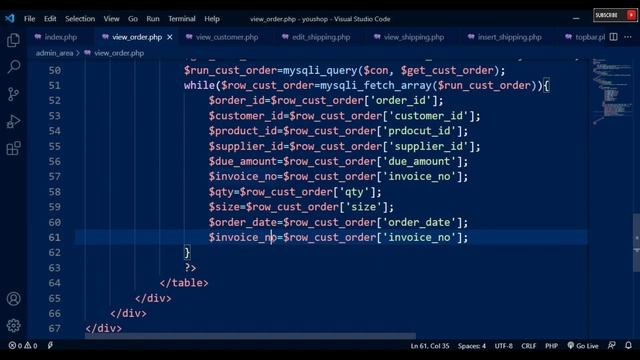
Task: Open the Edit menu
Action: pos(50,19)
